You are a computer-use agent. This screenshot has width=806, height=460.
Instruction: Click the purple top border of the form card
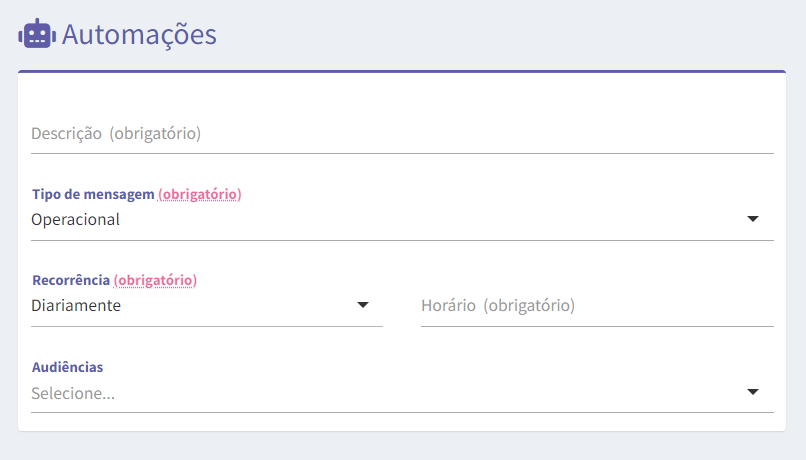[x=402, y=72]
